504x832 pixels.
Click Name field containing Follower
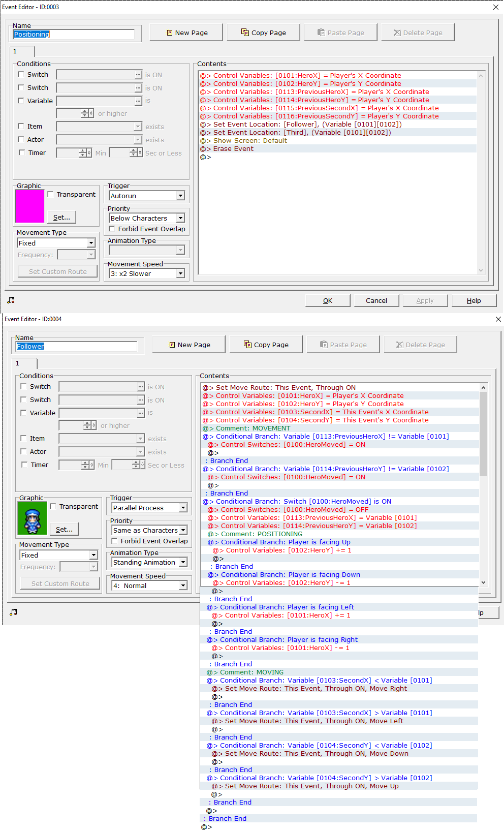(x=76, y=346)
